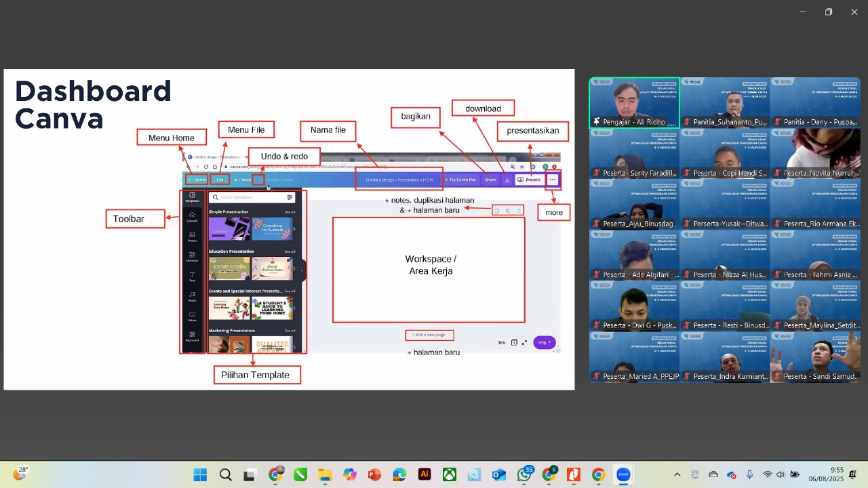Open the Resize option in Canva header

pyautogui.click(x=243, y=180)
